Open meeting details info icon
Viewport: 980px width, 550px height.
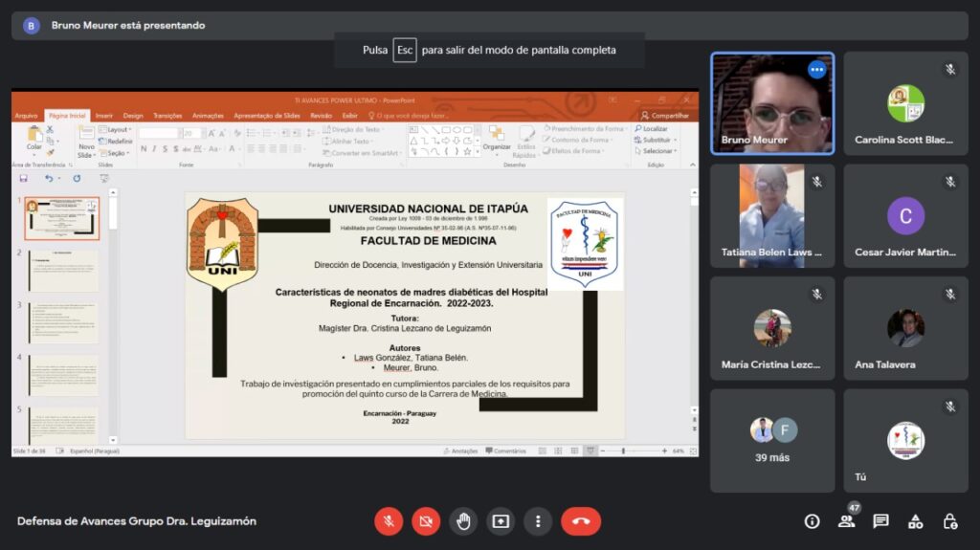point(812,521)
